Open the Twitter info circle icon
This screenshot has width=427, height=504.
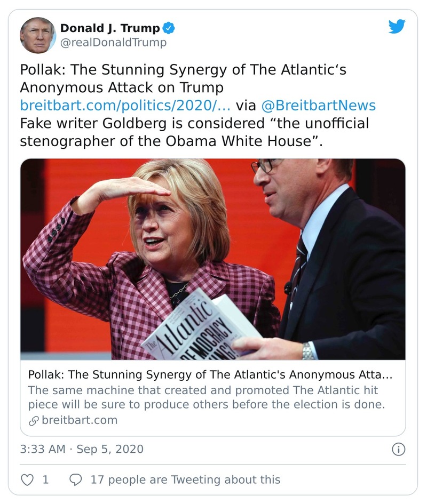coord(398,449)
